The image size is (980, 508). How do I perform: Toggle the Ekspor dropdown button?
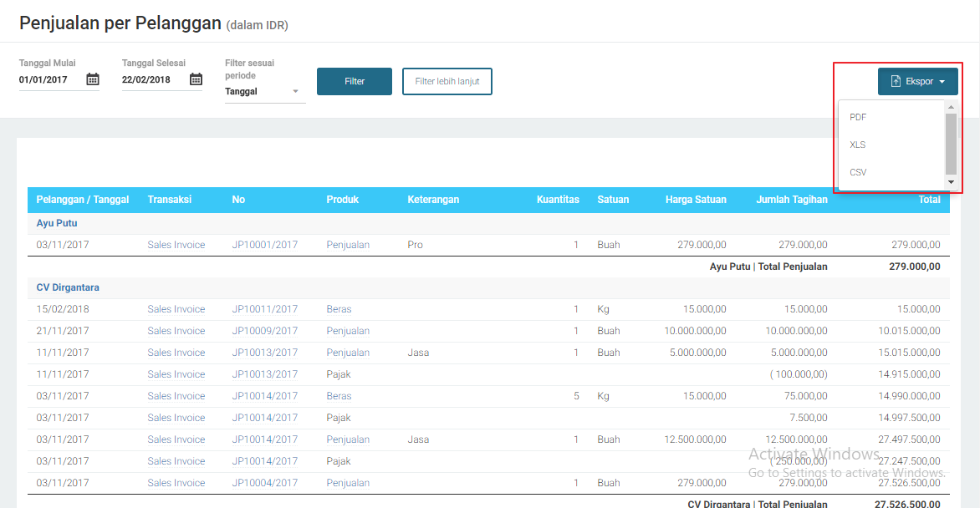pos(917,82)
